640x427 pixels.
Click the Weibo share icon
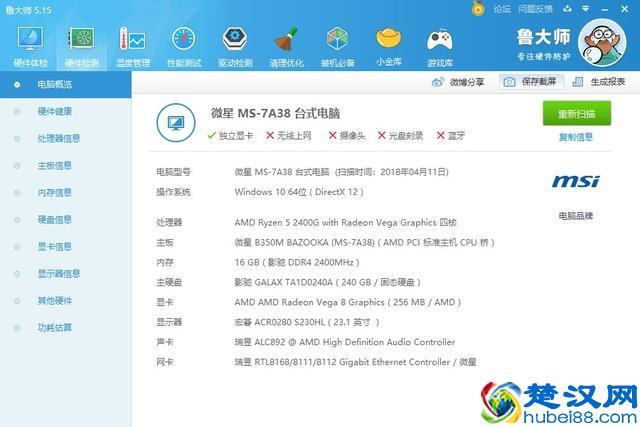[x=438, y=82]
